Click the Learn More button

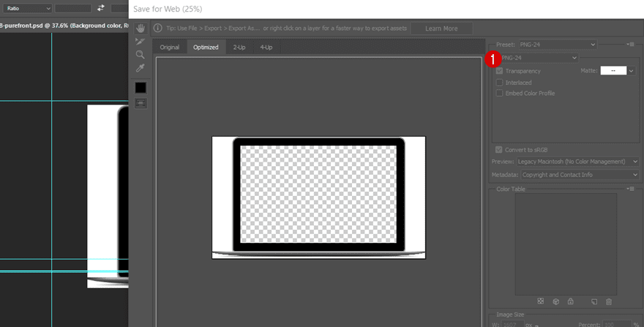441,29
